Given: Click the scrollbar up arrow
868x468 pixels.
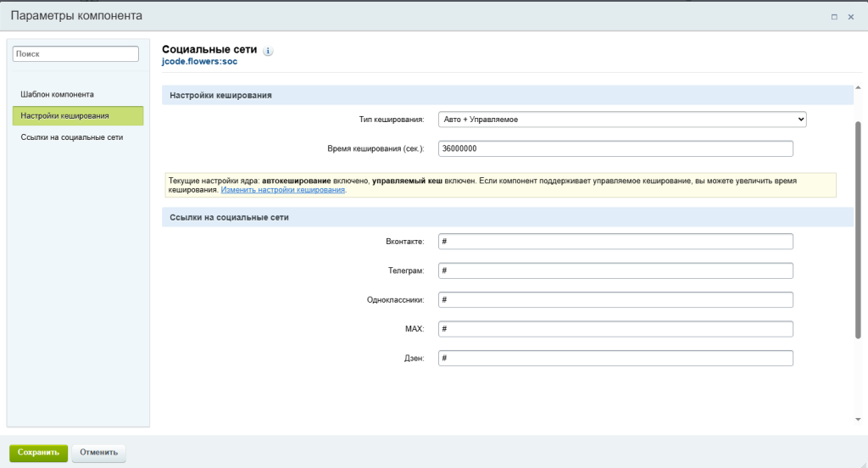Looking at the screenshot, I should 858,87.
